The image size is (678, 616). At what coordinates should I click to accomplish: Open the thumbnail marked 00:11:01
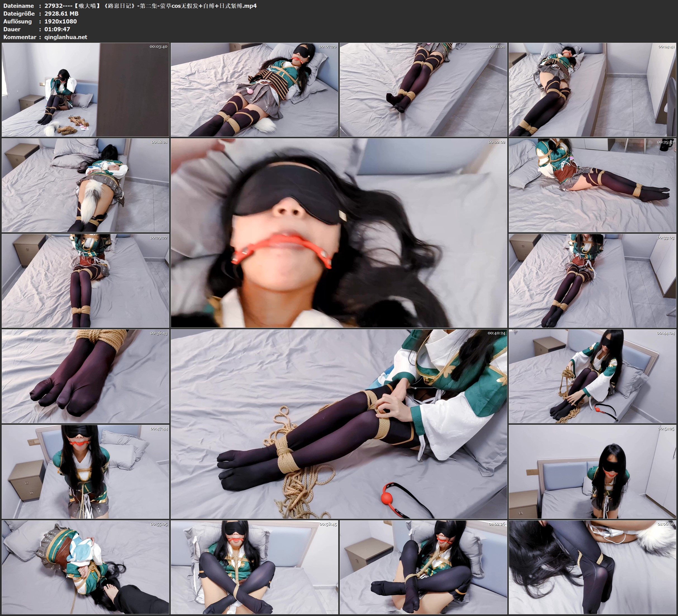click(x=424, y=89)
